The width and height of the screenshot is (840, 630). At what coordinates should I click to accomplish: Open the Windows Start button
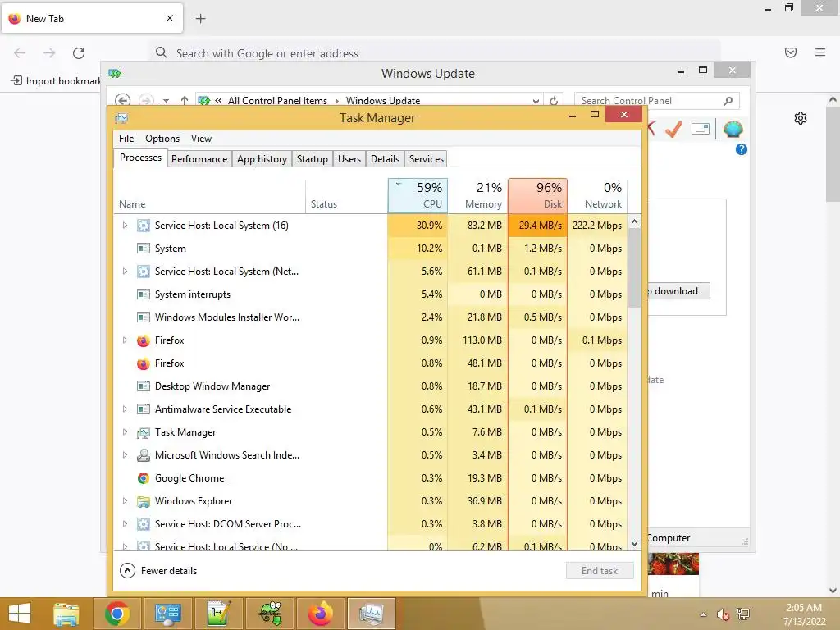click(20, 614)
